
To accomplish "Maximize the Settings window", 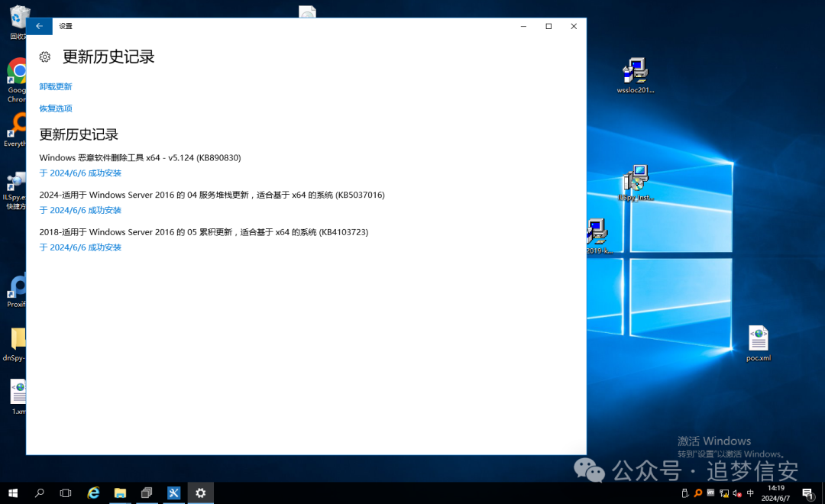I will [548, 26].
